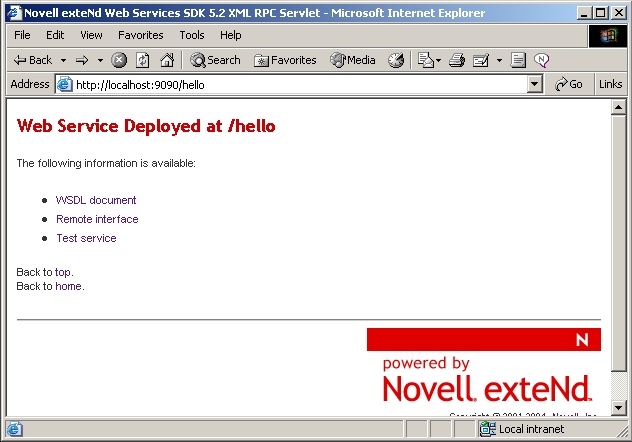Click the red Novell N banner
This screenshot has height=442, width=632.
[484, 339]
